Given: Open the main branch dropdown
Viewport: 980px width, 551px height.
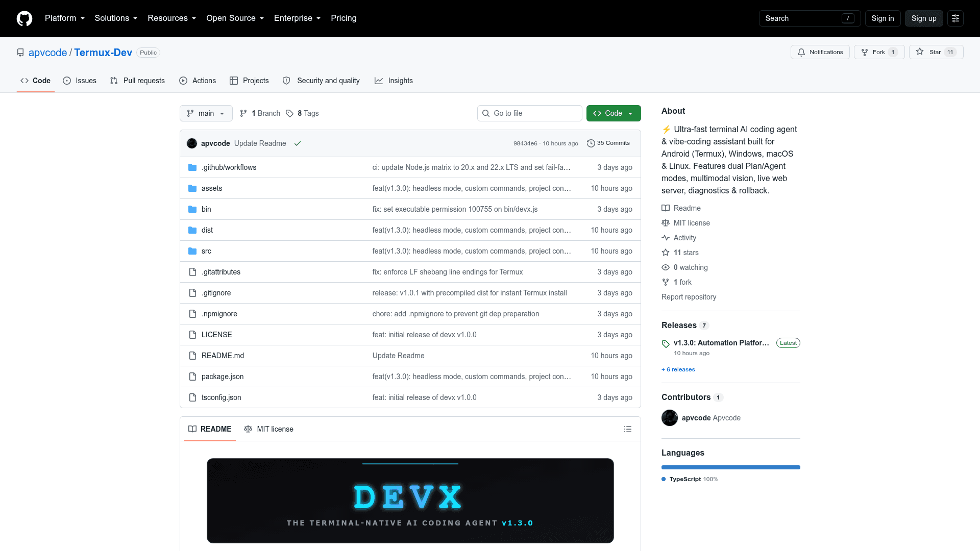Looking at the screenshot, I should tap(206, 113).
